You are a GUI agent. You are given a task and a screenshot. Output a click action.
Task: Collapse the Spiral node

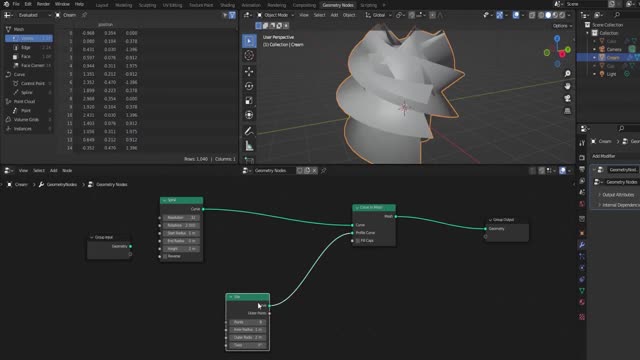coord(164,200)
